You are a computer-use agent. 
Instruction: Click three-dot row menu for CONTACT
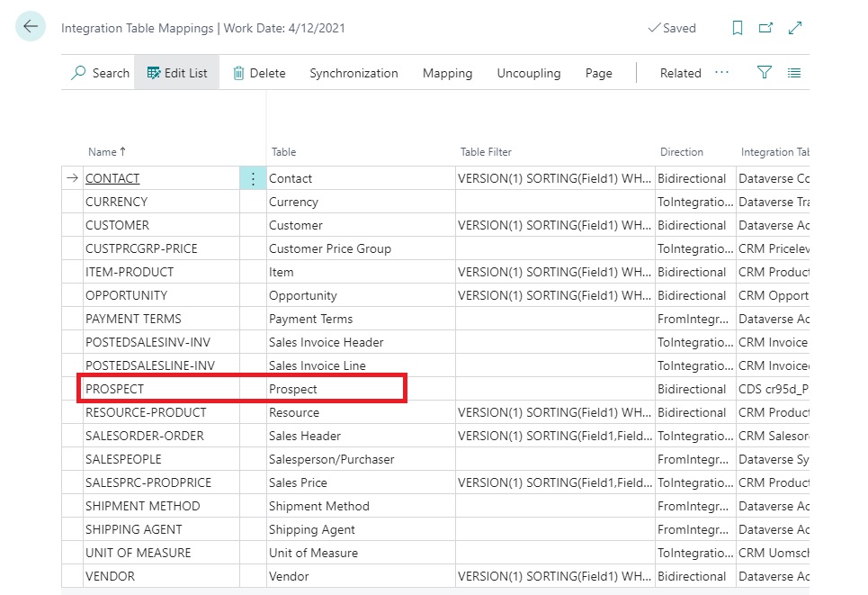pyautogui.click(x=253, y=178)
